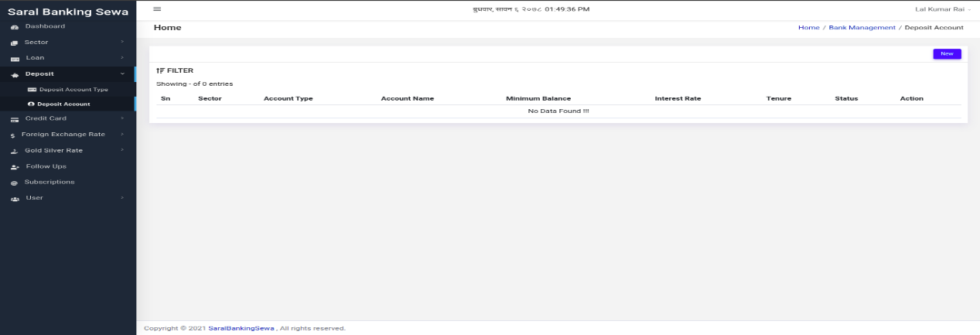Open Bank Management breadcrumb link
Screen dimensions: 980x335
862,27
